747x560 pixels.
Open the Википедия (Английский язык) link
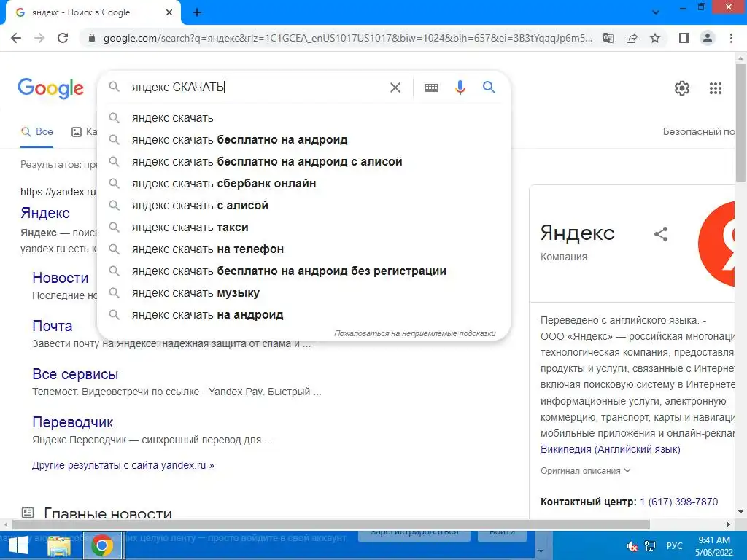pos(611,449)
